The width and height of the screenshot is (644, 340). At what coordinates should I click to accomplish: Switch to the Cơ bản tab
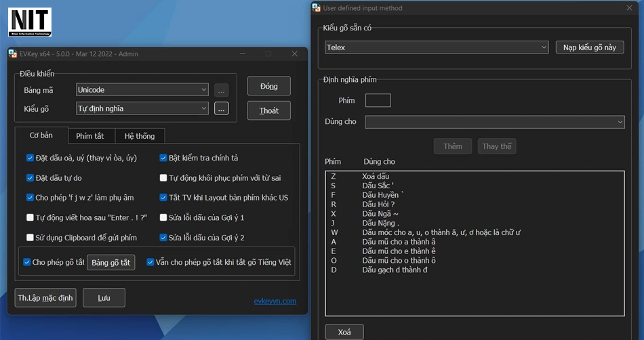tap(41, 135)
